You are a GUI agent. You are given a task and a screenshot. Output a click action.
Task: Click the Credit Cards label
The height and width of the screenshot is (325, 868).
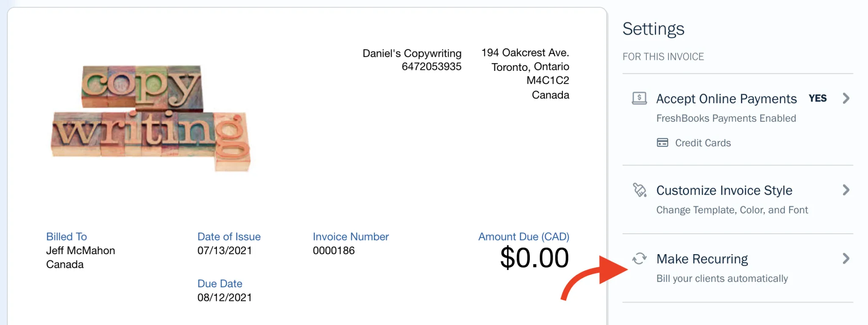703,143
